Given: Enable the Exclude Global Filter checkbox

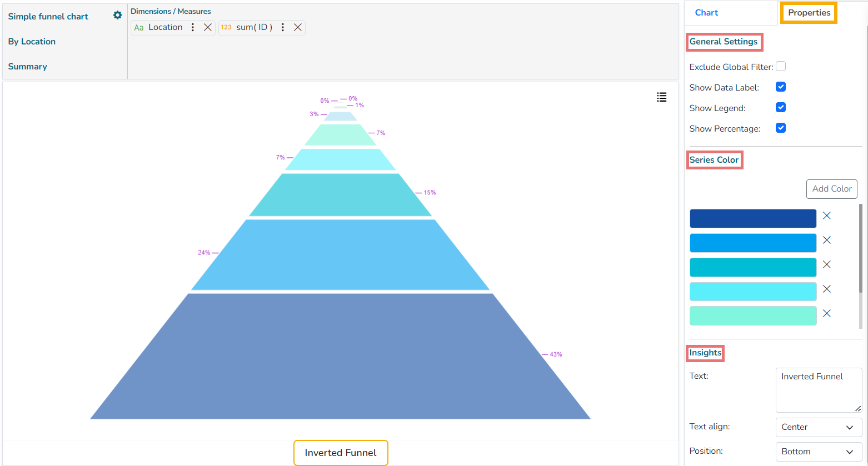Looking at the screenshot, I should coord(781,66).
